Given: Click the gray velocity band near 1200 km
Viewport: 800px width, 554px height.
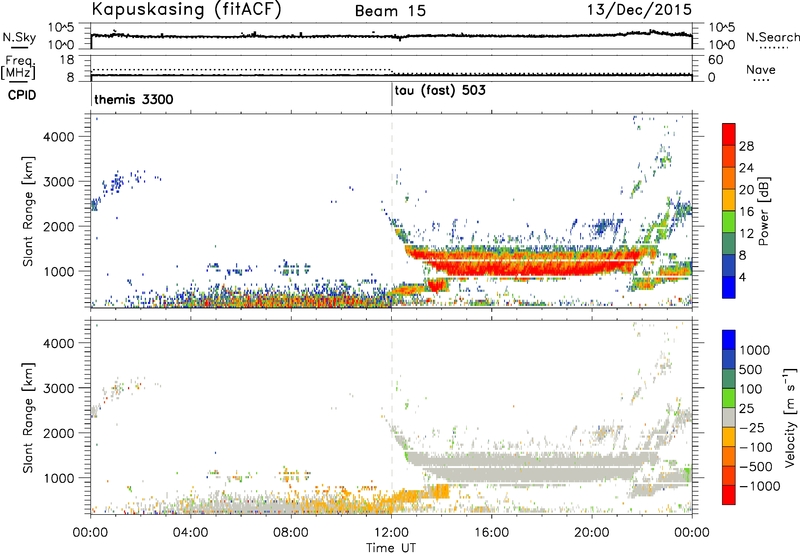Looking at the screenshot, I should [x=531, y=467].
